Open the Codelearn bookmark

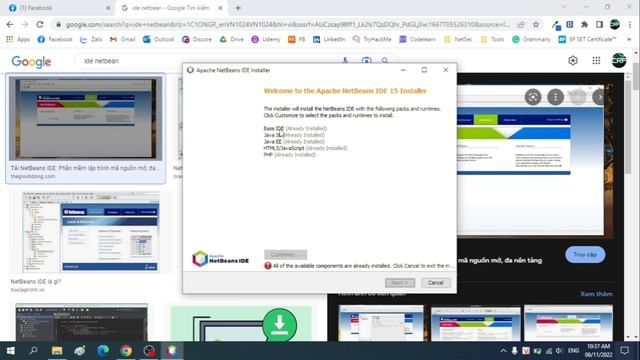tap(418, 39)
